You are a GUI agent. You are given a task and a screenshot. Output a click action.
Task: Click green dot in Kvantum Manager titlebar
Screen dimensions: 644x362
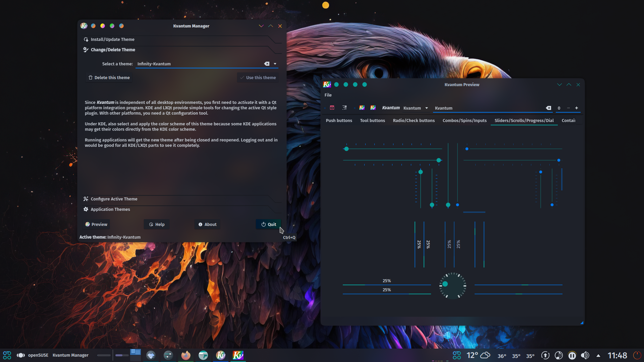112,26
